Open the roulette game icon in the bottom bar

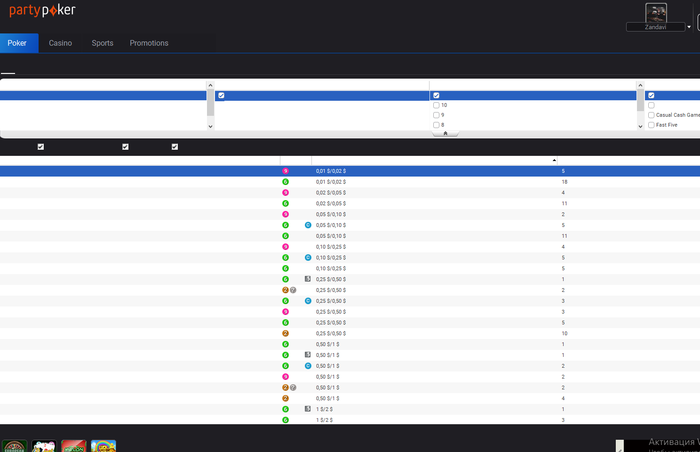[x=14, y=446]
